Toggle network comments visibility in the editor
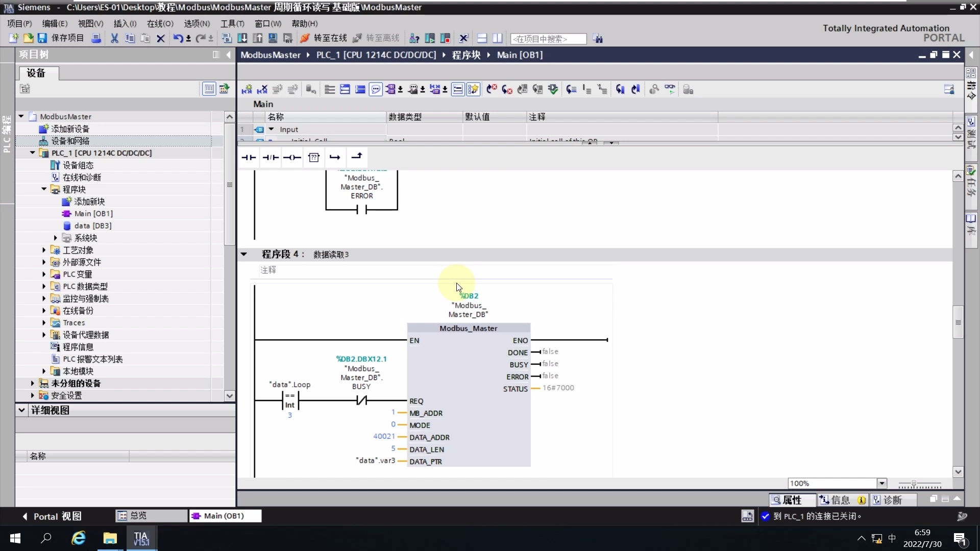The height and width of the screenshot is (551, 980). (x=376, y=89)
